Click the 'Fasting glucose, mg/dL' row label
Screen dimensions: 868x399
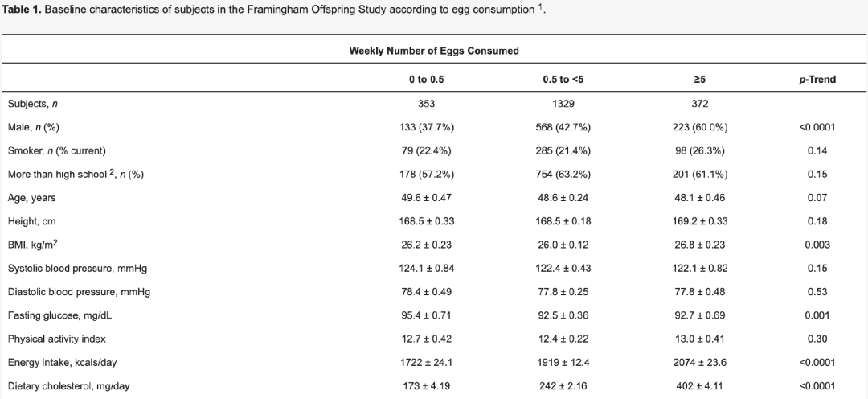tap(54, 315)
